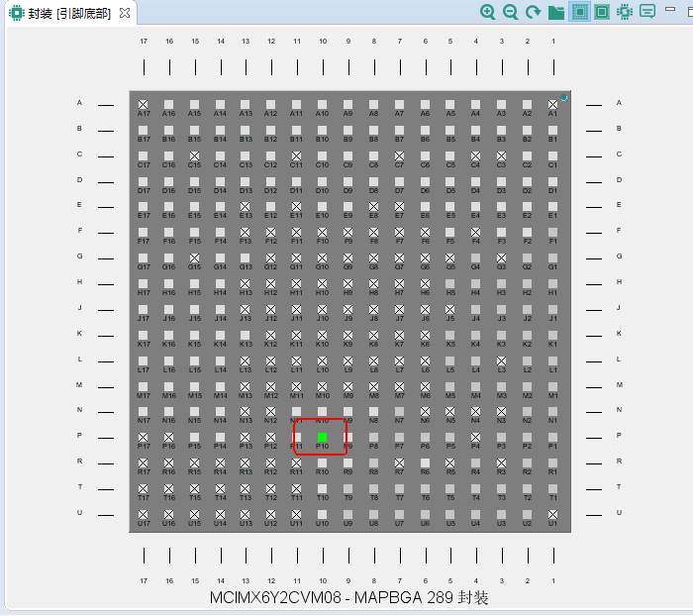Click pin R10 in row R
Screen dimensions: 693x616
(322, 463)
